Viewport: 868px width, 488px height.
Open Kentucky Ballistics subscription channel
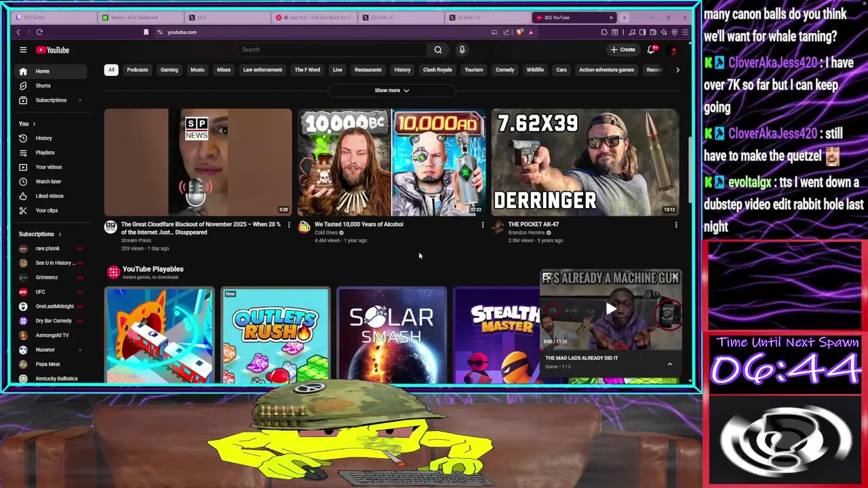52,379
